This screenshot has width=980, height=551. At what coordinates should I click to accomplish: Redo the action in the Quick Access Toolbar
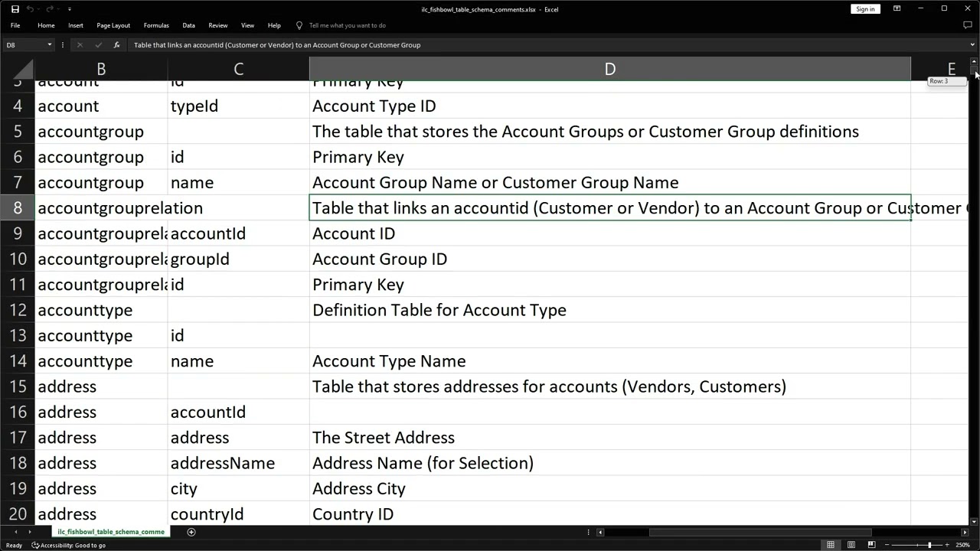(51, 9)
